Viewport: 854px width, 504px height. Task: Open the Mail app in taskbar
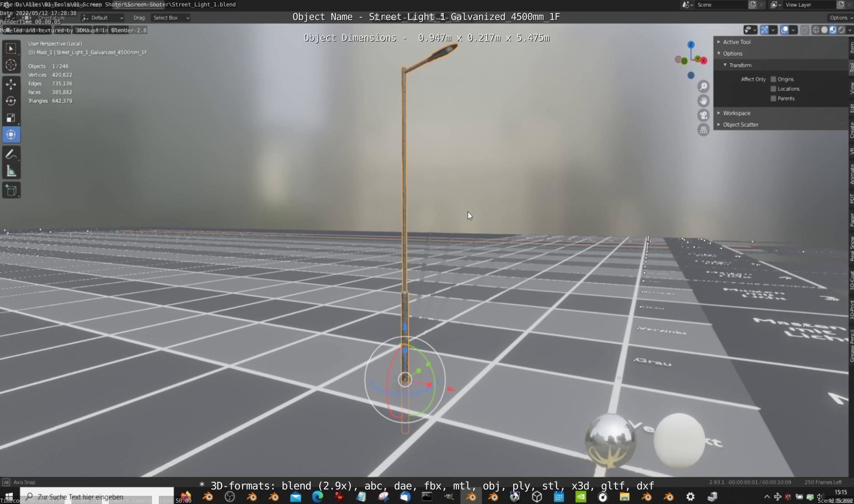coord(296,497)
